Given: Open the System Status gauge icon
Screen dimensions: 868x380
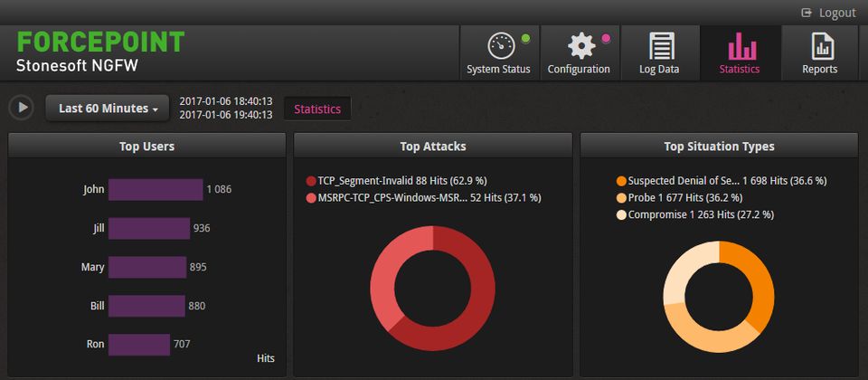Looking at the screenshot, I should 500,45.
